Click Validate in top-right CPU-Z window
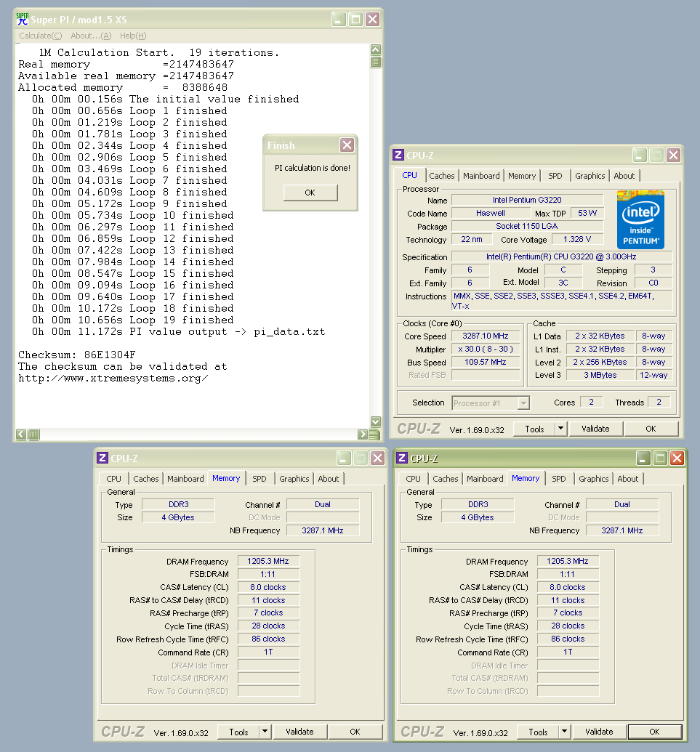The height and width of the screenshot is (752, 700). [x=595, y=429]
